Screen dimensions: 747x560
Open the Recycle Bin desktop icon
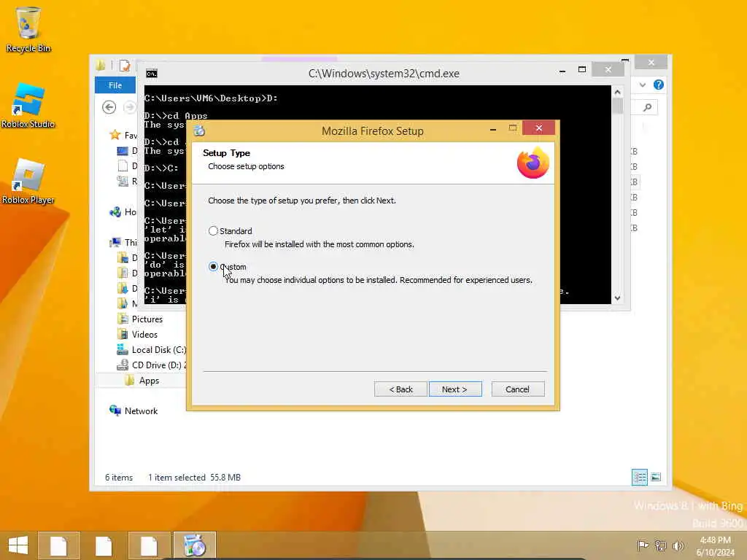28,29
